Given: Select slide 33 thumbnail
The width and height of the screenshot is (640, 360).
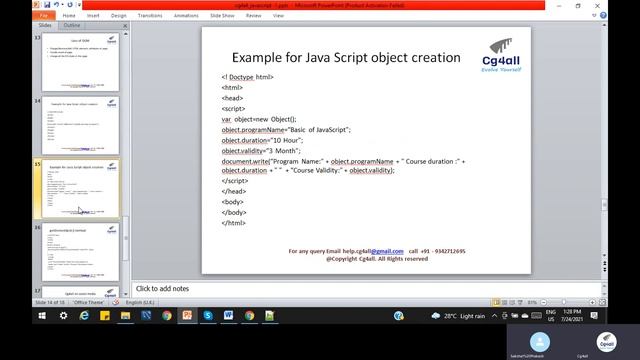Looking at the screenshot, I should [80, 62].
